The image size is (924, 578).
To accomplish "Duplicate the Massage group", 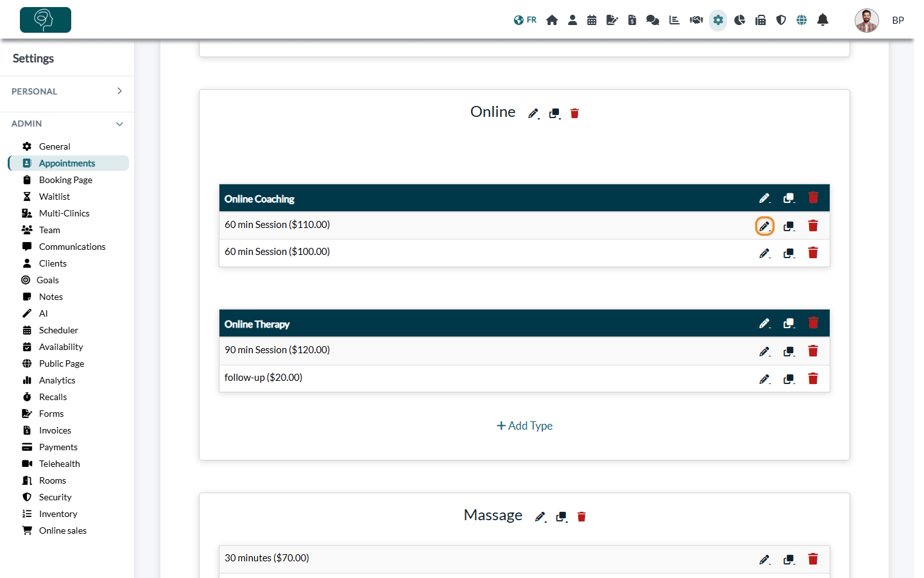I will tap(561, 517).
